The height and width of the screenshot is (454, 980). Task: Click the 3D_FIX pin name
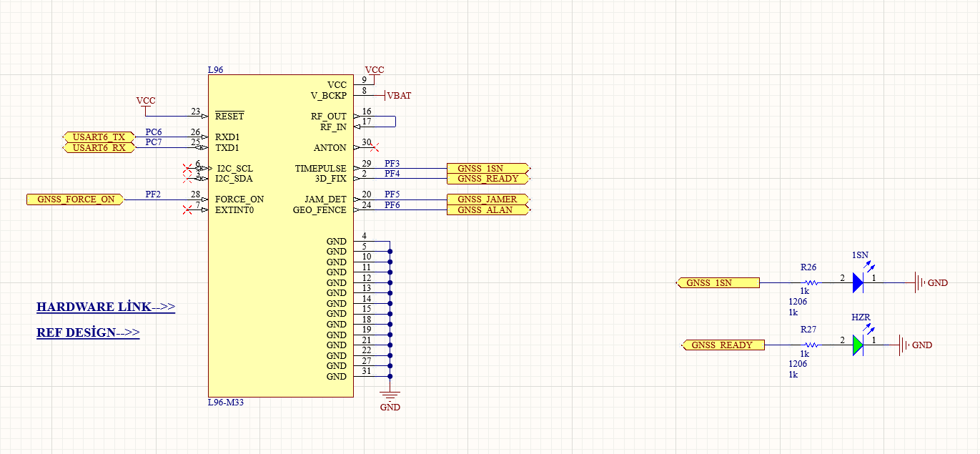[x=331, y=179]
